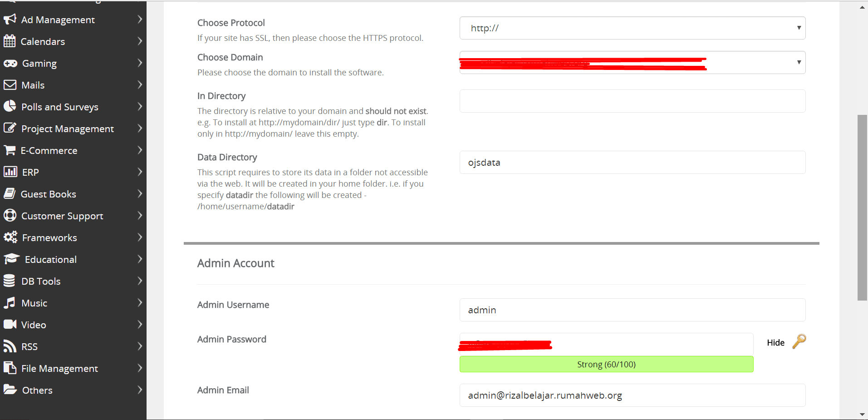Generate a random password with the key icon
868x420 pixels.
pos(799,341)
